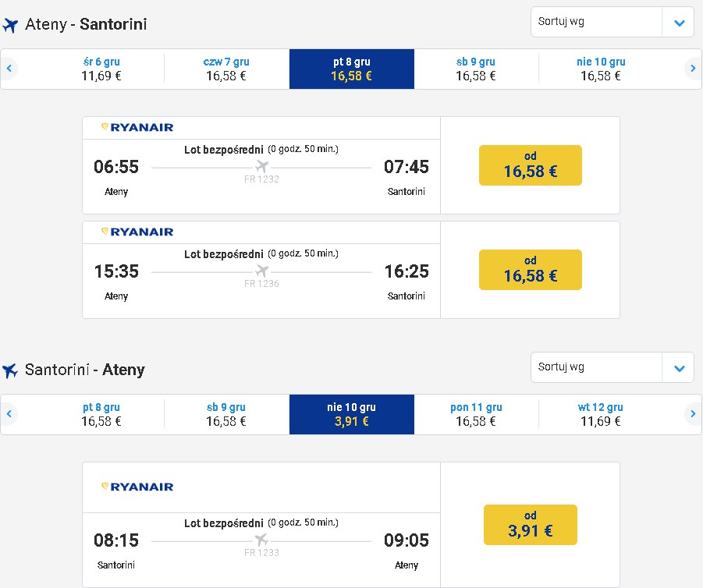Click the return airplane icon beside Santorini - Ateny
Image resolution: width=703 pixels, height=588 pixels.
(x=10, y=370)
